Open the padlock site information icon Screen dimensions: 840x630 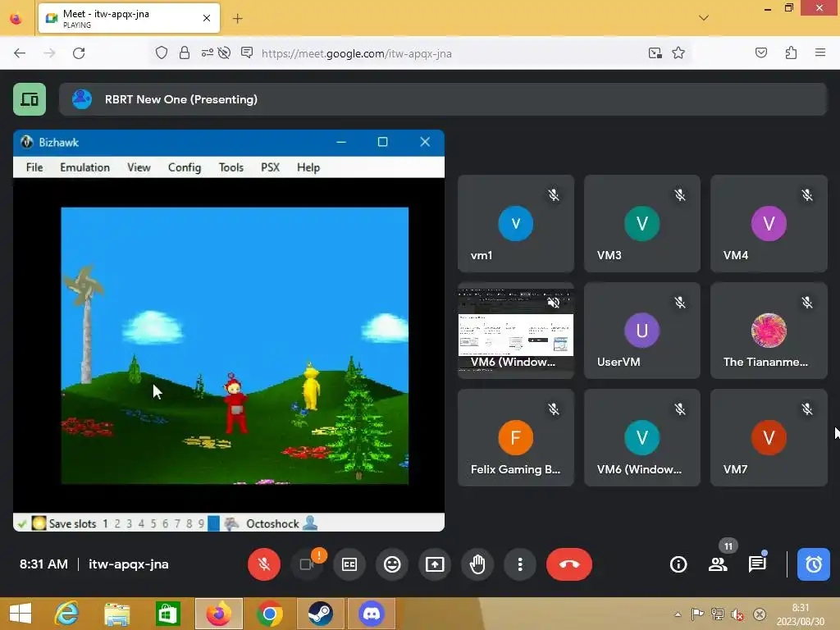[185, 53]
